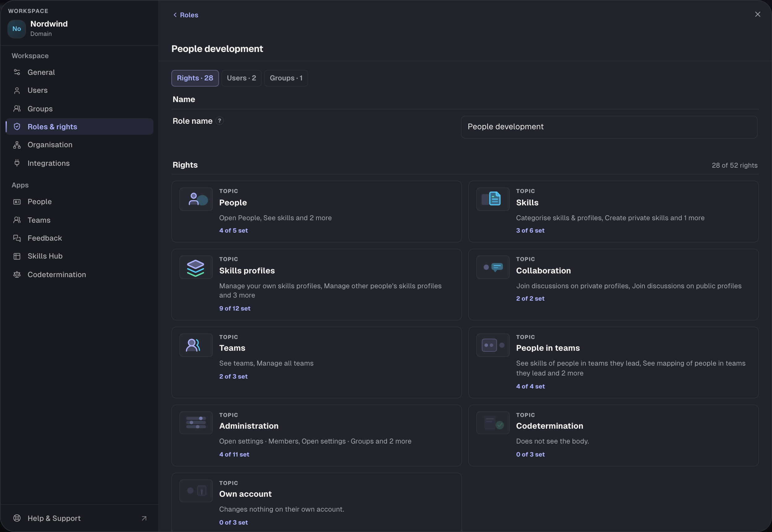Click the Groups icon in sidebar
Screen dimensions: 772x532
pyautogui.click(x=17, y=109)
